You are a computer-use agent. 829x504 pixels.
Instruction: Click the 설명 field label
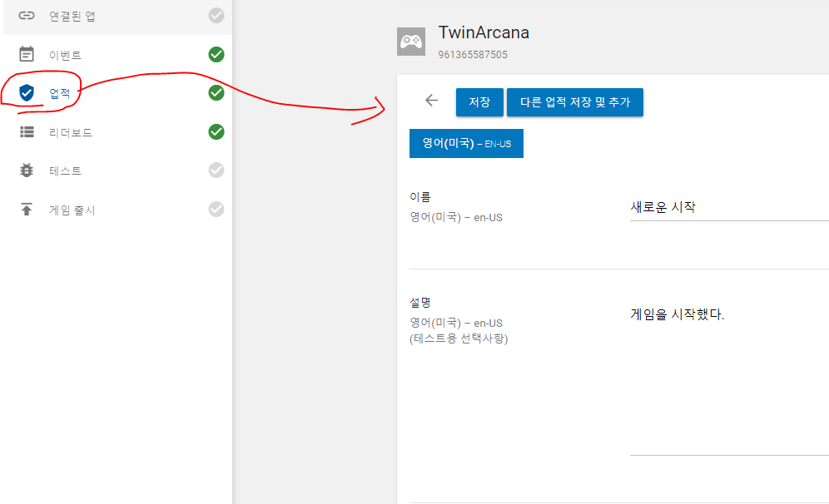[420, 303]
